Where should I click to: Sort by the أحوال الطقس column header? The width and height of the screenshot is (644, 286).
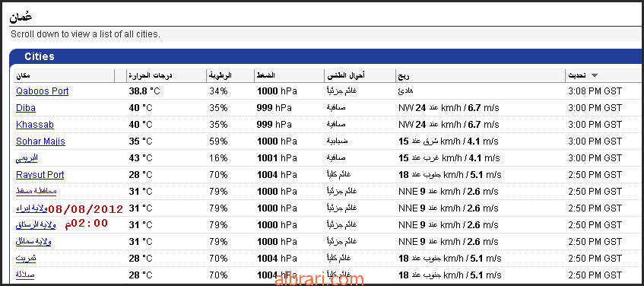[x=346, y=75]
